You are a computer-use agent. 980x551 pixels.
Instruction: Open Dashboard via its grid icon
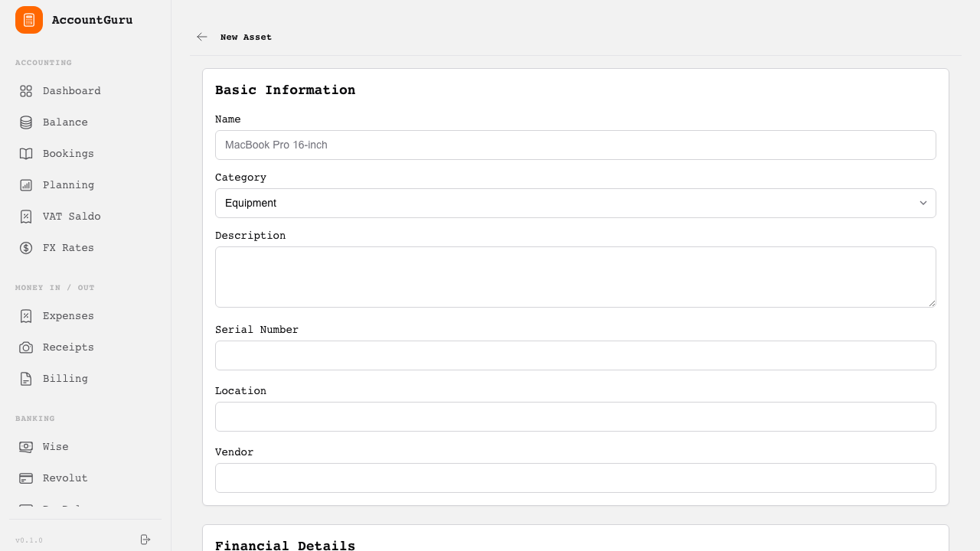26,91
